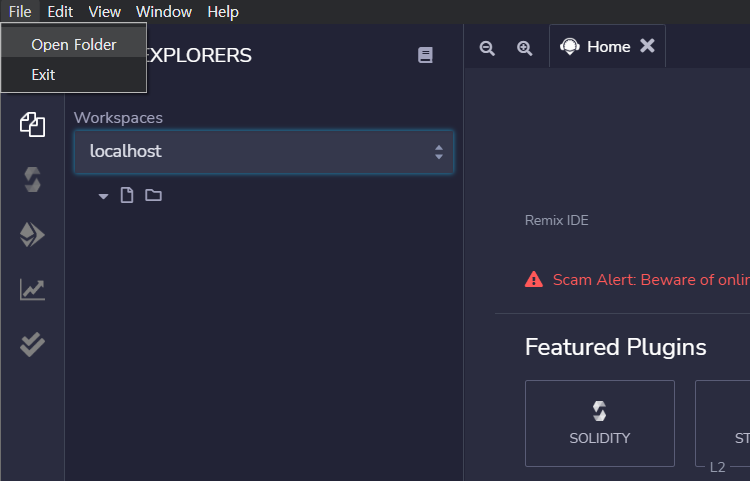
Task: Open the analysis chart sidebar icon
Action: (32, 290)
